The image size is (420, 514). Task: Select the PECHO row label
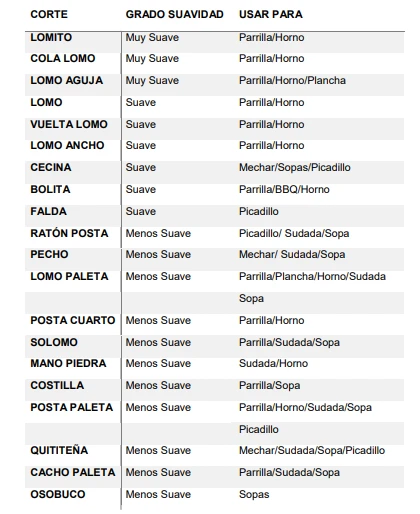49,254
